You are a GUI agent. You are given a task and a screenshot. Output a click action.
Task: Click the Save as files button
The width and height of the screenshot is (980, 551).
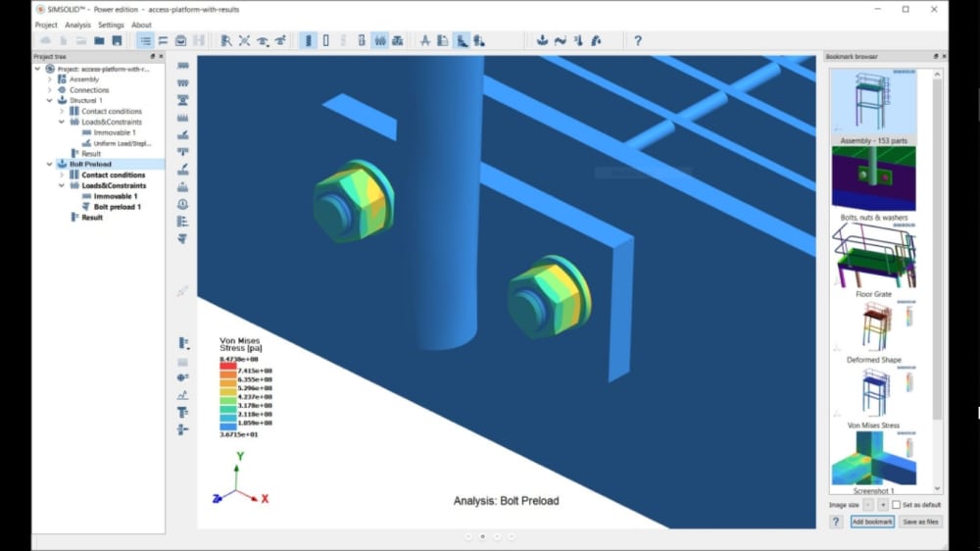(920, 522)
